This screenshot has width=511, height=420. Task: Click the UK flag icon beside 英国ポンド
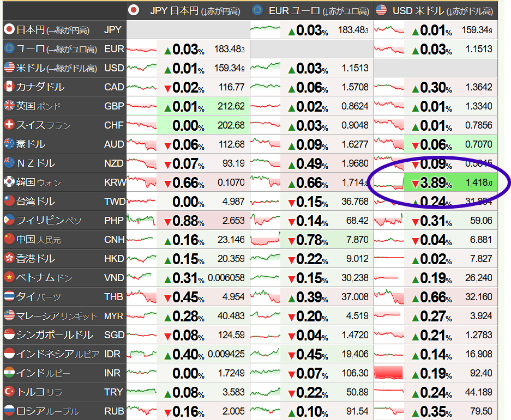(x=9, y=106)
